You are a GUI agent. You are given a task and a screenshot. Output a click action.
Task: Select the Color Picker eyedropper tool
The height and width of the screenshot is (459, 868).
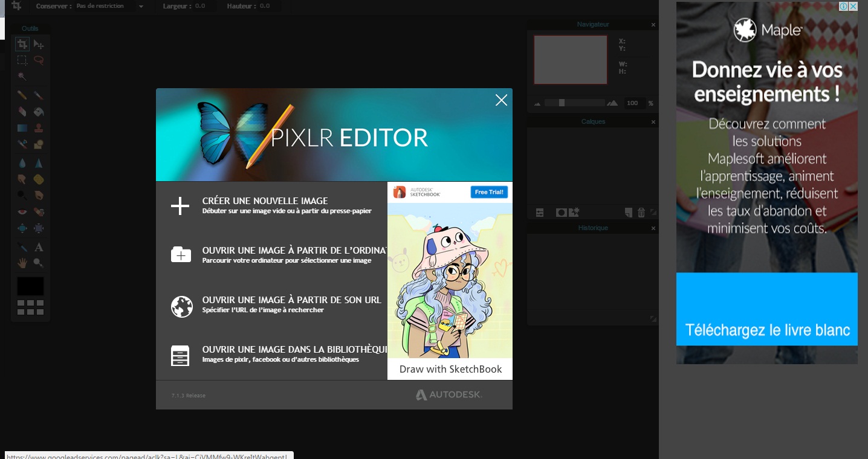click(x=22, y=247)
